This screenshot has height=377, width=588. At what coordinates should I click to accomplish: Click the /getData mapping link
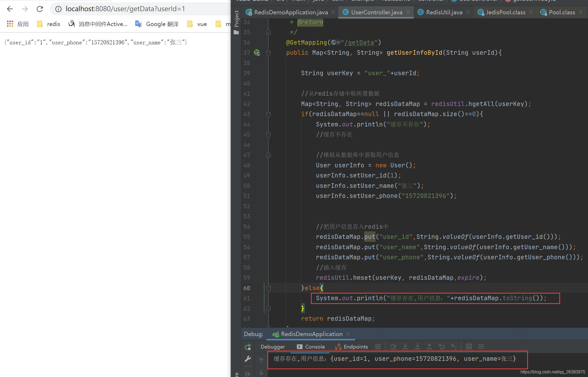359,43
